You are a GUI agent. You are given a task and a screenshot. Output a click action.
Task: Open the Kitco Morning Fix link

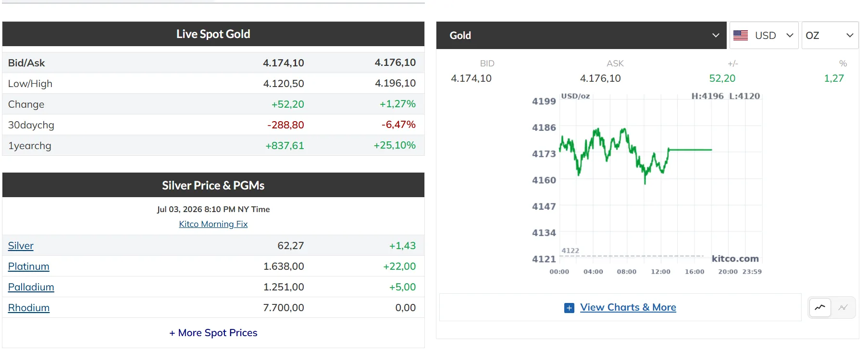pyautogui.click(x=213, y=224)
